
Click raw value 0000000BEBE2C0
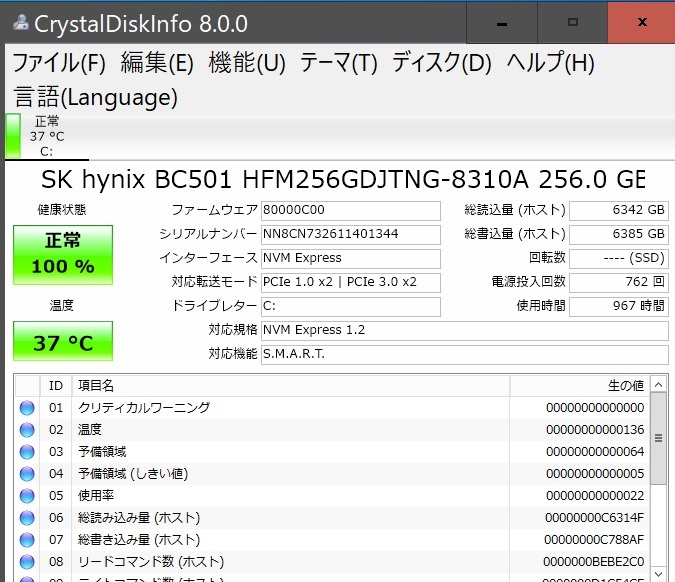coord(594,562)
